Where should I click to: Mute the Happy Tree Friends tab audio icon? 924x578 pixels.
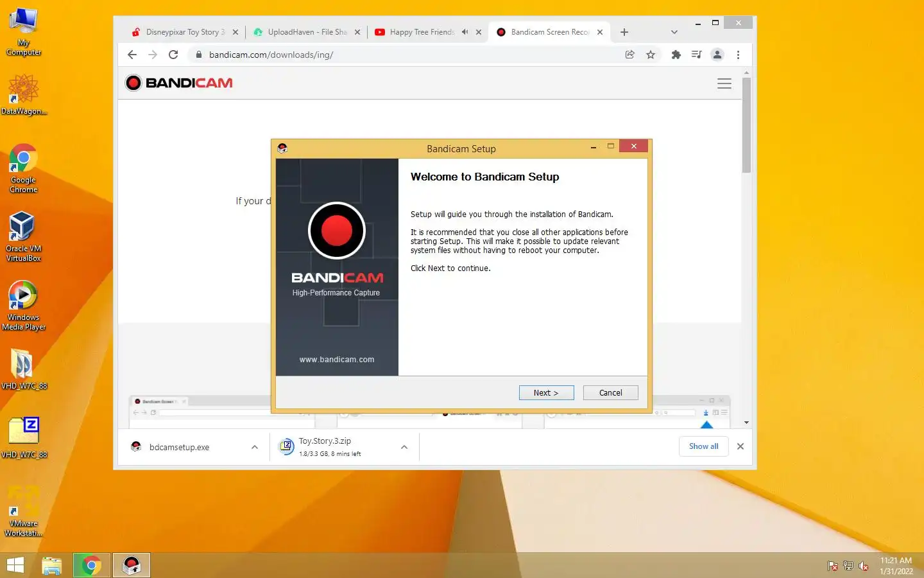click(x=465, y=32)
